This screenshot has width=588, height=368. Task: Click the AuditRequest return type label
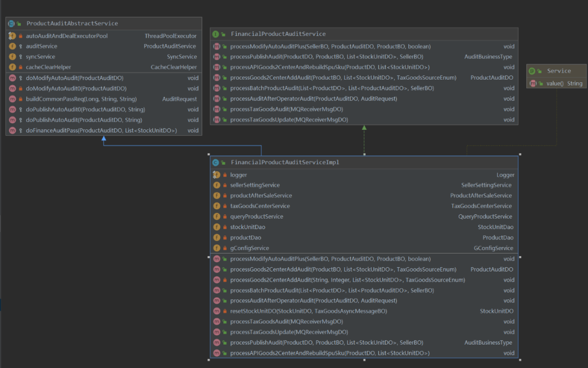coord(179,99)
